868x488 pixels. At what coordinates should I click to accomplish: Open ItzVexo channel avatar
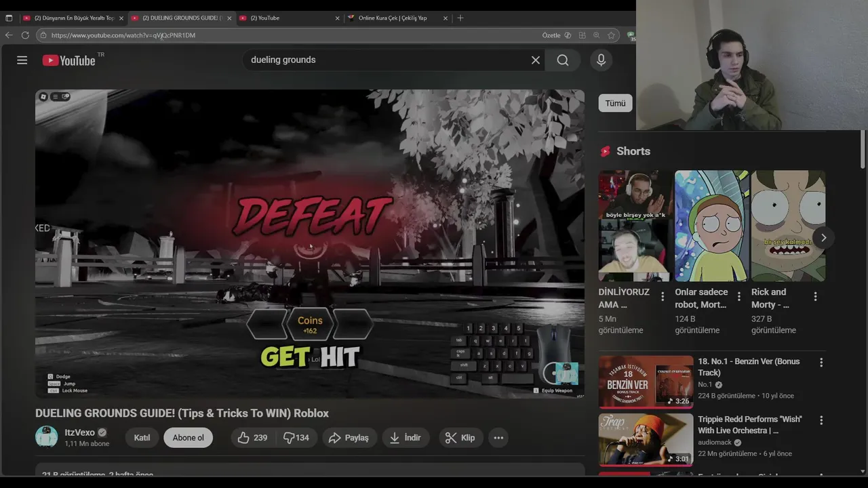[47, 437]
